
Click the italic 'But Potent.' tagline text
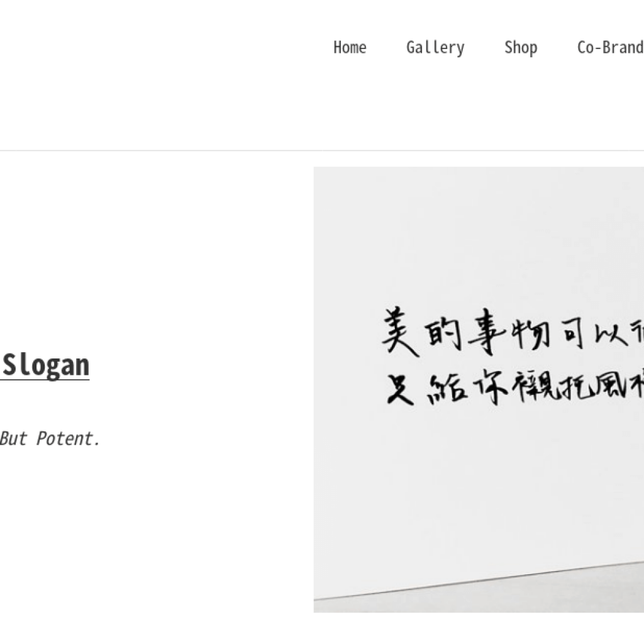click(x=50, y=438)
